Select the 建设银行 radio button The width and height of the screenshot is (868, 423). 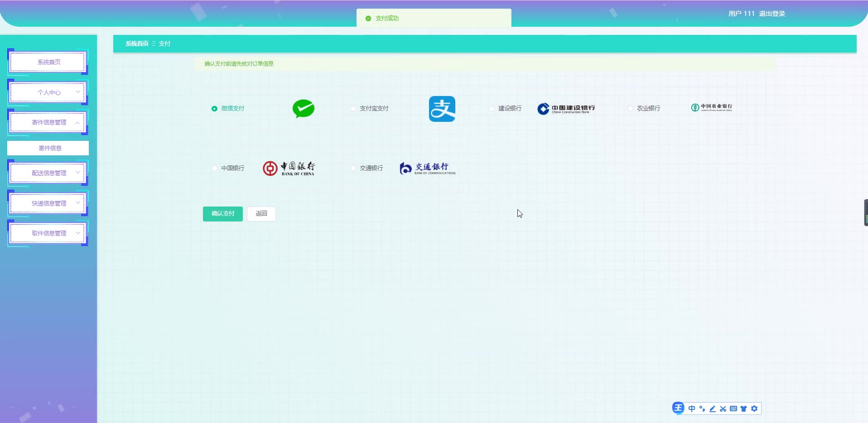(492, 109)
